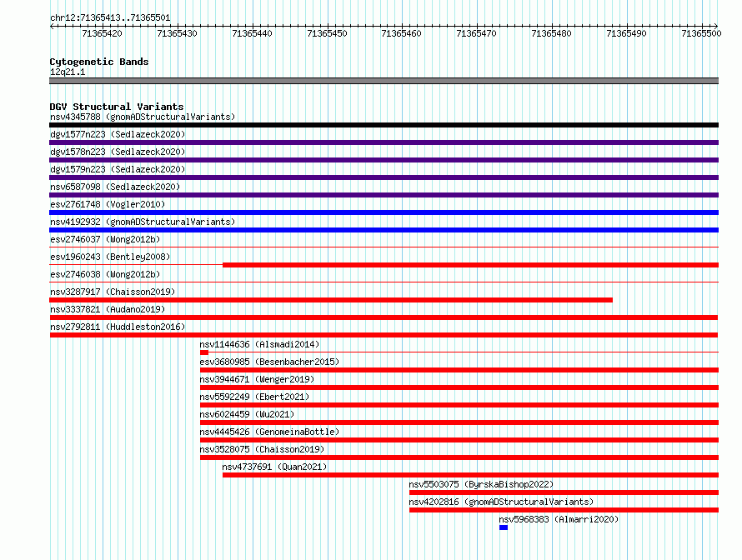Click the purple dgv1577n223 variant bar
Screen dimensions: 742x560
[x=384, y=142]
